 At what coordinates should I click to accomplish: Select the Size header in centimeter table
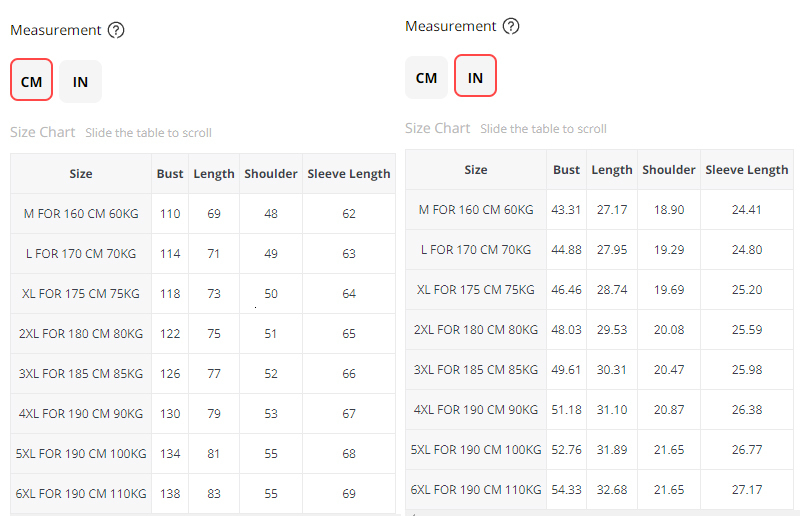point(81,173)
